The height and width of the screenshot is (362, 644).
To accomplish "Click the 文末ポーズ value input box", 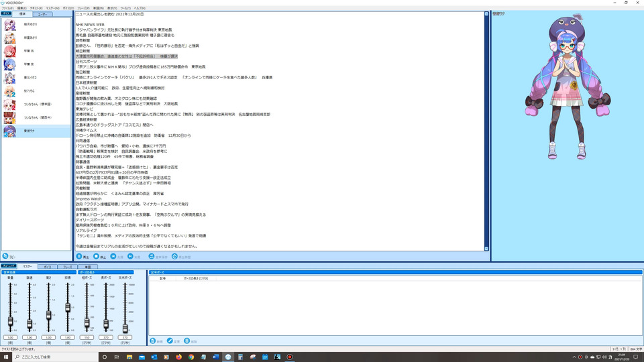I will coord(125,337).
